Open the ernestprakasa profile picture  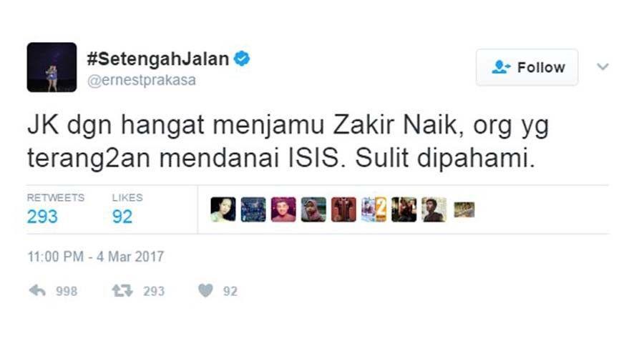(x=52, y=67)
